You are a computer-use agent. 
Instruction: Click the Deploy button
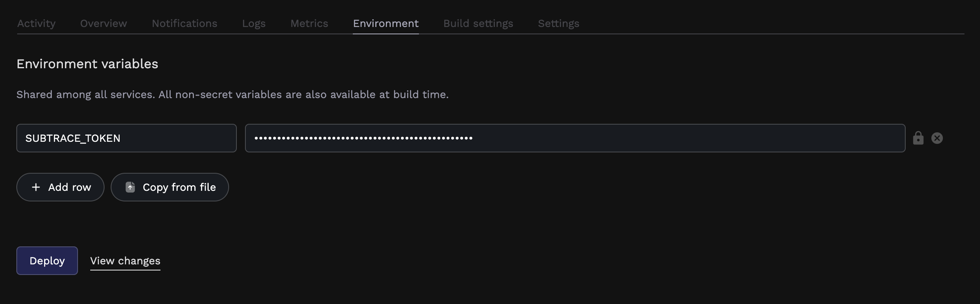point(47,261)
